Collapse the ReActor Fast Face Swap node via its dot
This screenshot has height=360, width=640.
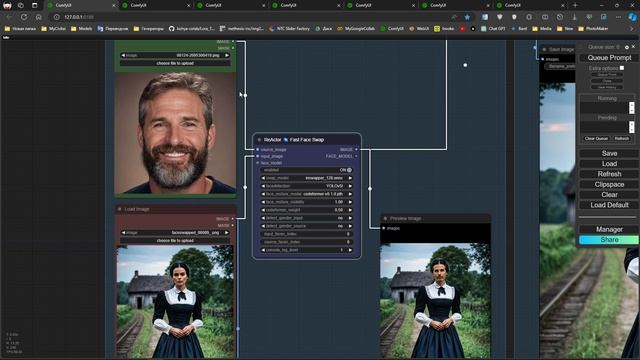(259, 140)
